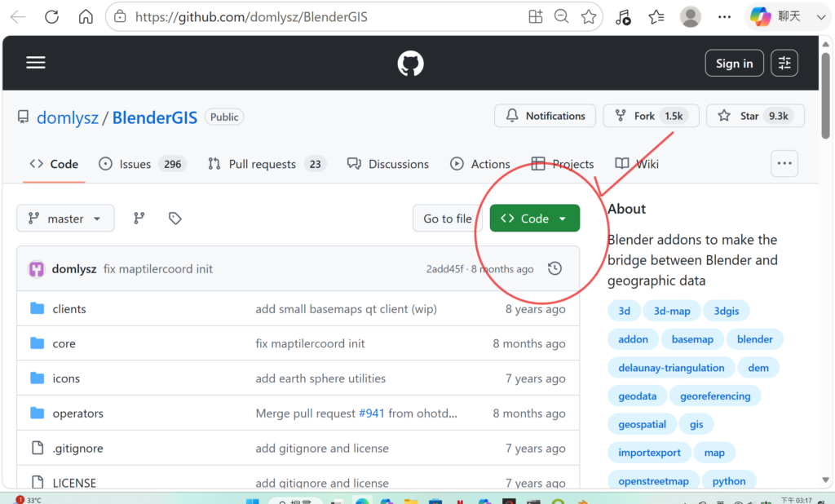Select the 3d topic tag

coord(624,312)
